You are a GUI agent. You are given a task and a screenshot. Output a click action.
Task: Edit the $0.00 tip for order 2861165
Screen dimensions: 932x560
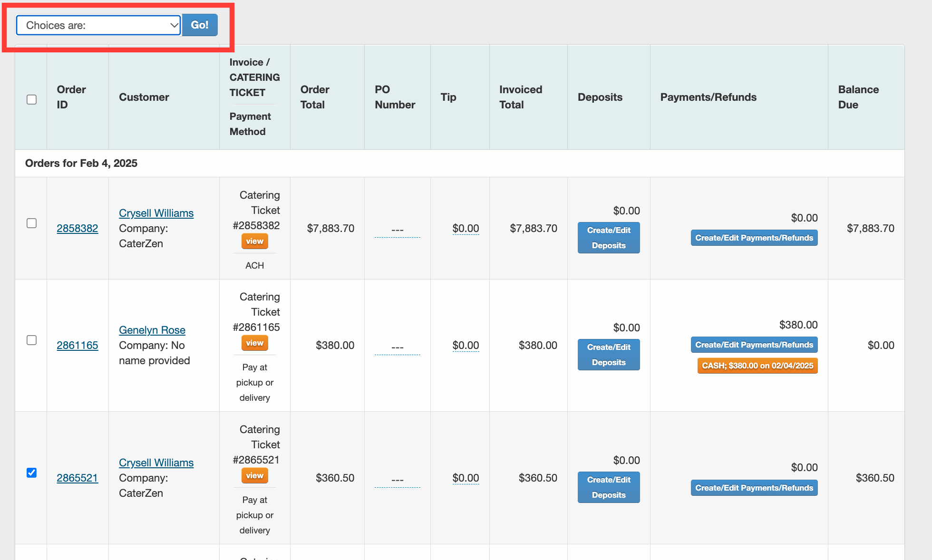(x=465, y=345)
